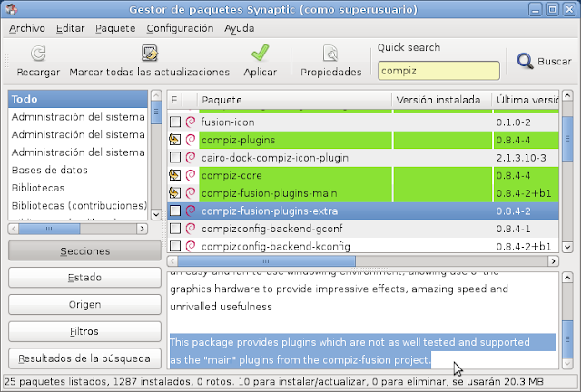Click the Origen button
The height and width of the screenshot is (392, 581).
pyautogui.click(x=84, y=305)
